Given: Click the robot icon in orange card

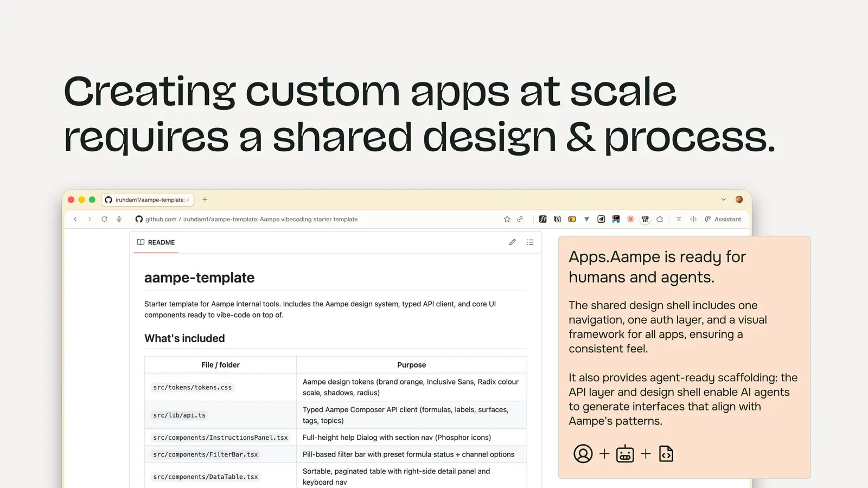Looking at the screenshot, I should coord(625,454).
